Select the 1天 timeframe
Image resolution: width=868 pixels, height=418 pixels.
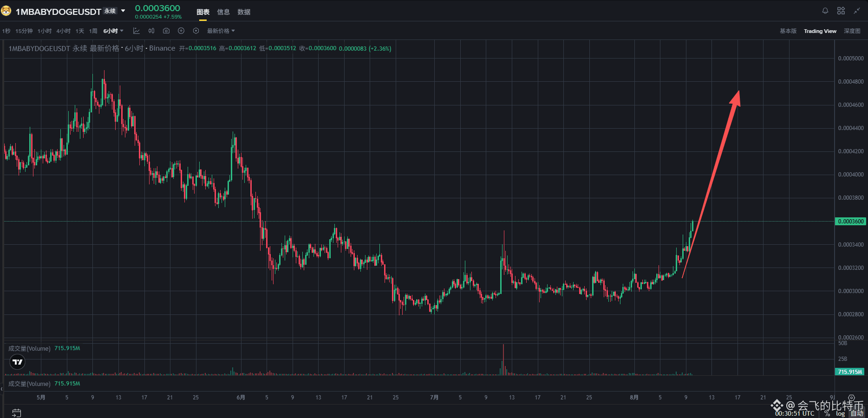tap(80, 31)
